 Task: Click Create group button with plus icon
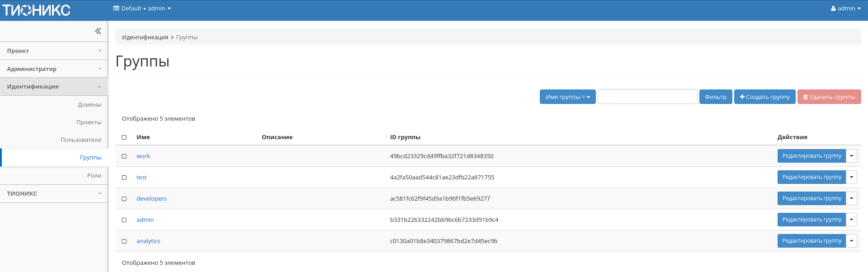(x=764, y=97)
